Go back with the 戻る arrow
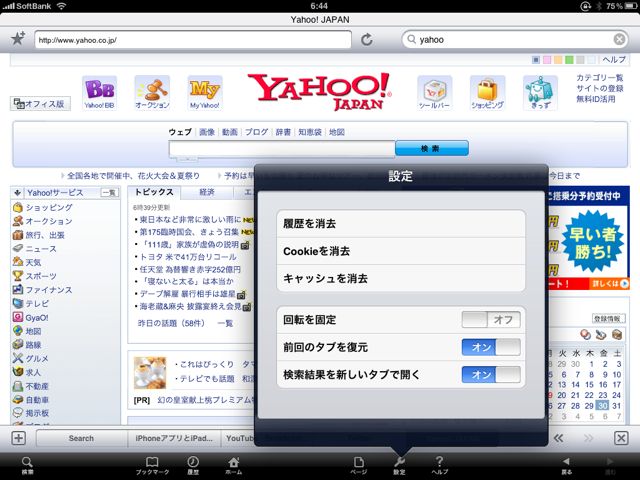The height and width of the screenshot is (480, 640). click(566, 465)
